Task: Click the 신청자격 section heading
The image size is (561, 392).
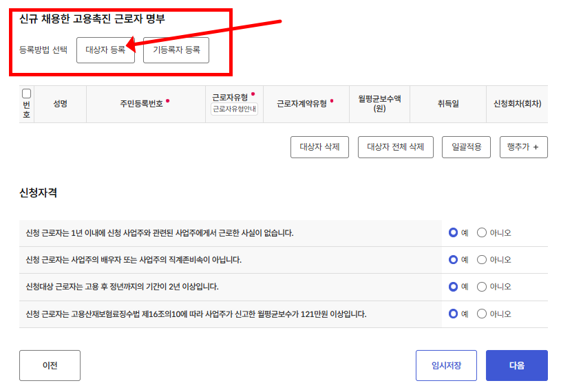Action: pyautogui.click(x=39, y=193)
